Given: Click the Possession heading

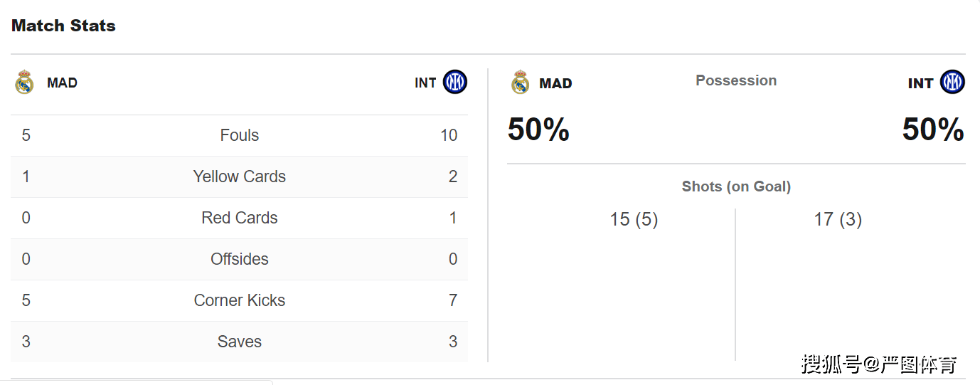Looking at the screenshot, I should click(736, 80).
